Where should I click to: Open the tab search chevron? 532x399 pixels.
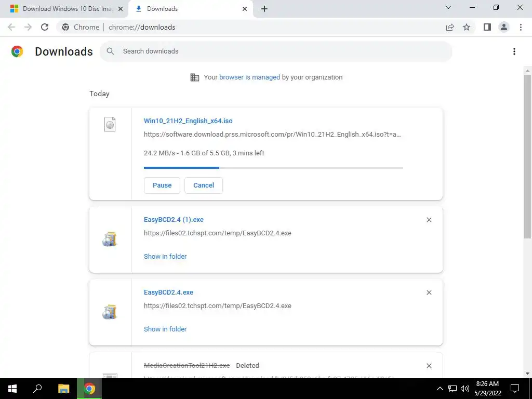point(448,7)
